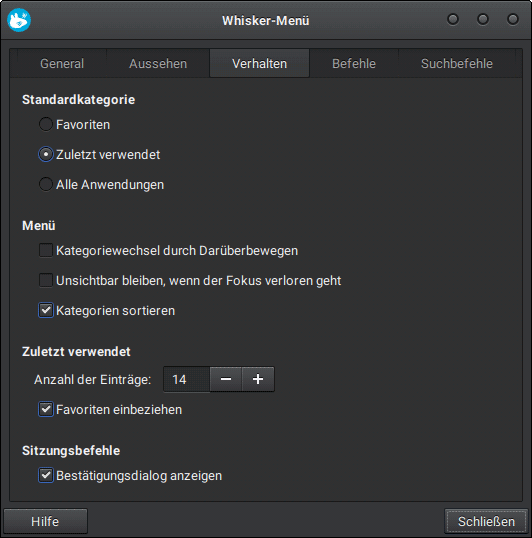Select the Verhalten tab
The image size is (532, 538).
coord(260,63)
